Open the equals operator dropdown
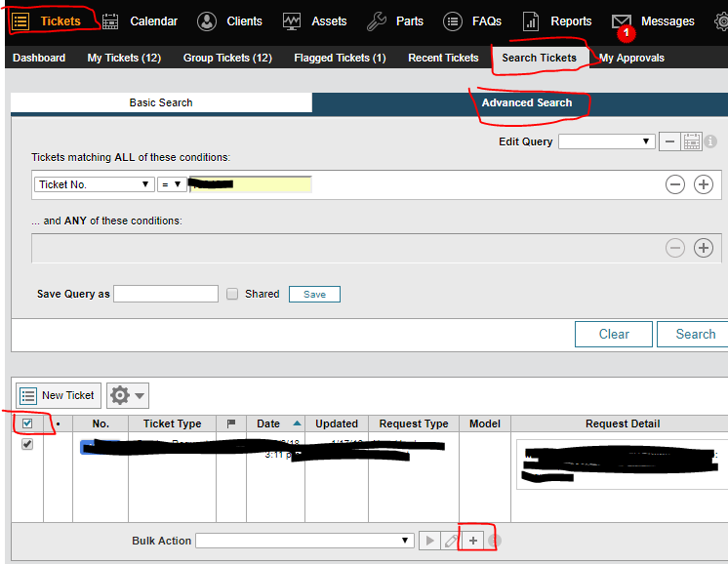 tap(172, 184)
